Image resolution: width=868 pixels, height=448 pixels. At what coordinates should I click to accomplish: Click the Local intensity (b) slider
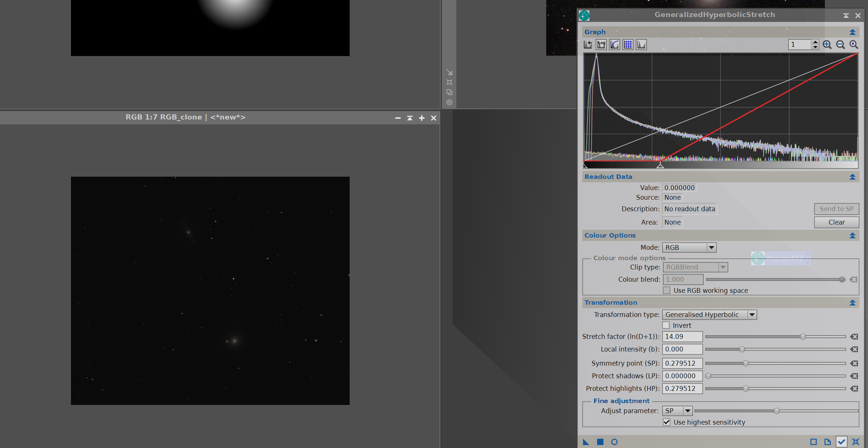coord(775,349)
